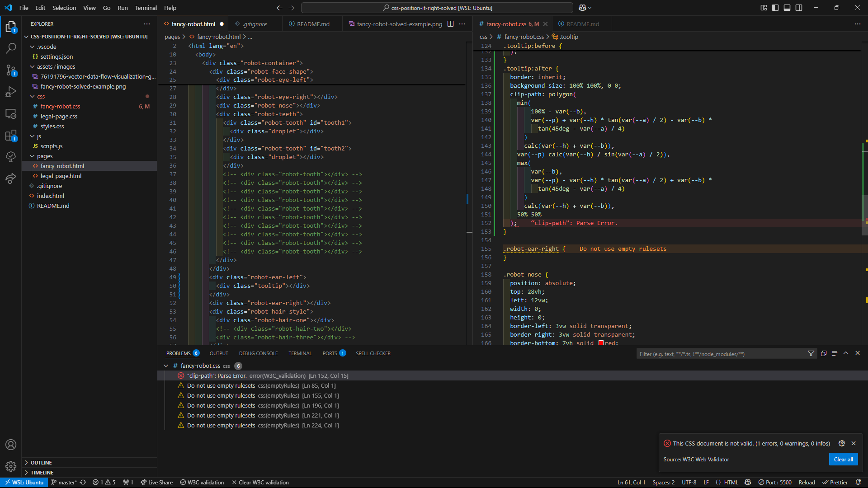
Task: Open the Source Control view
Action: [x=11, y=70]
